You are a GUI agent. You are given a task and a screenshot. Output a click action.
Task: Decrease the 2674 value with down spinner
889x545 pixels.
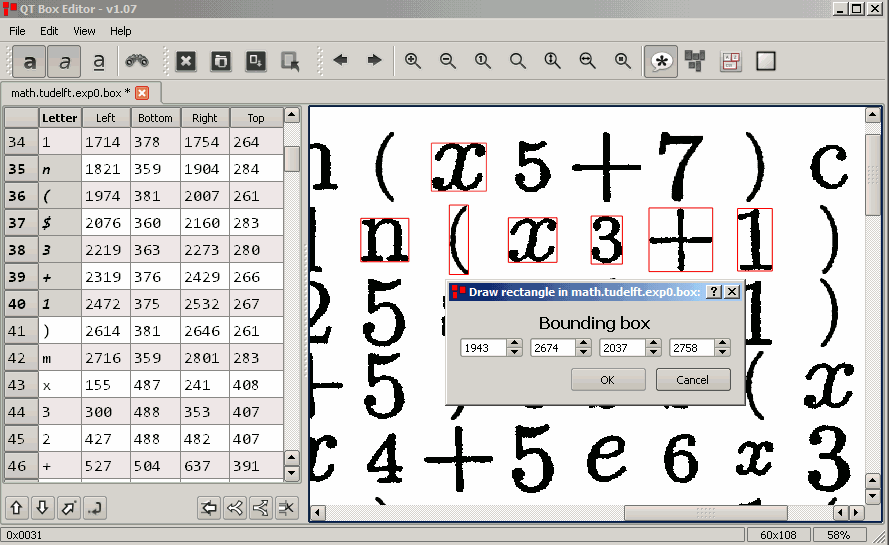(x=583, y=352)
